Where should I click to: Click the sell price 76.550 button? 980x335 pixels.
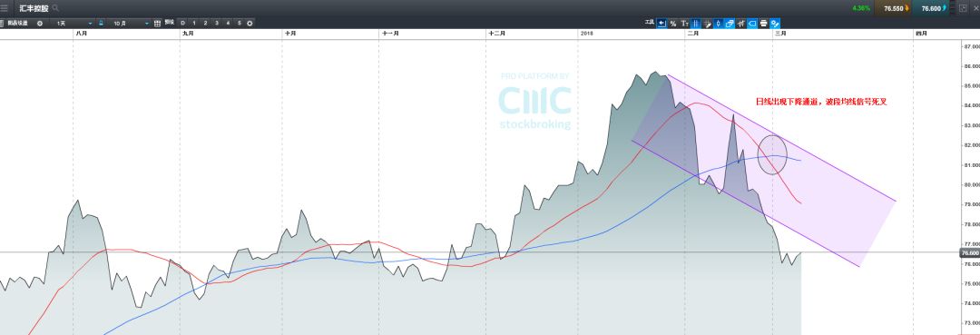click(x=893, y=8)
